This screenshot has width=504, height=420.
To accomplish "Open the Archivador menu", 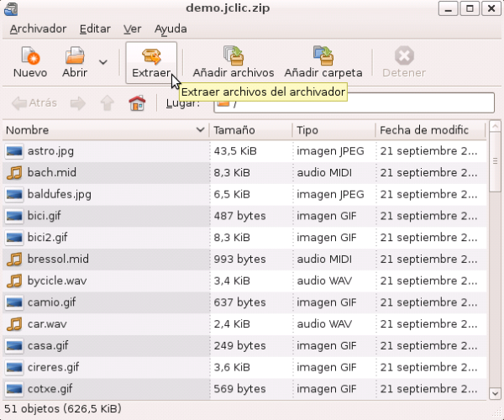I will tap(38, 29).
